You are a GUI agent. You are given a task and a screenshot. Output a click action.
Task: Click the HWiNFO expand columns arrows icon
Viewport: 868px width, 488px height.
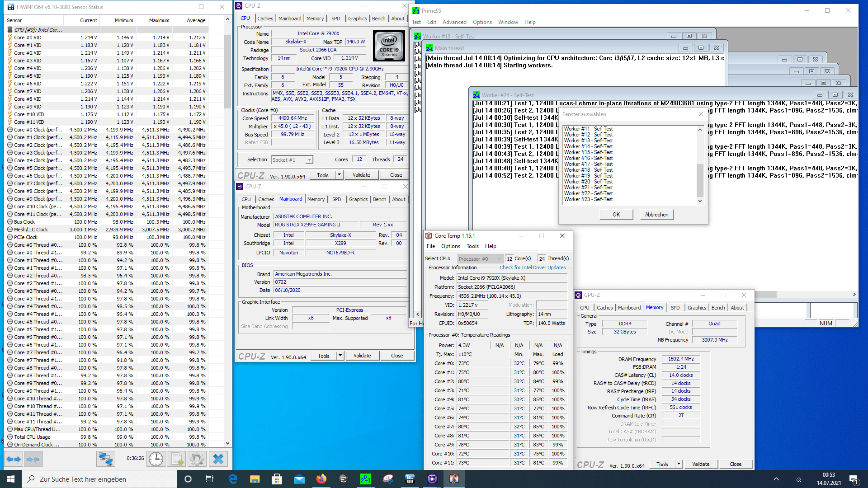tap(14, 459)
